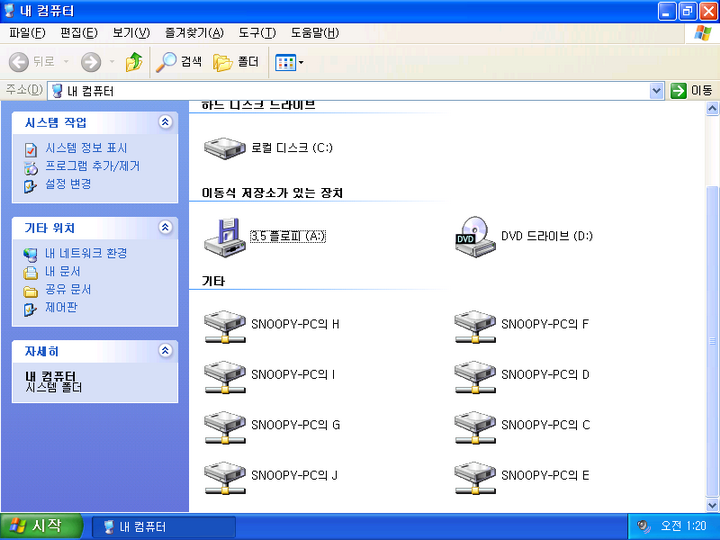Open 공유 문서 link
This screenshot has width=720, height=540.
pos(68,289)
